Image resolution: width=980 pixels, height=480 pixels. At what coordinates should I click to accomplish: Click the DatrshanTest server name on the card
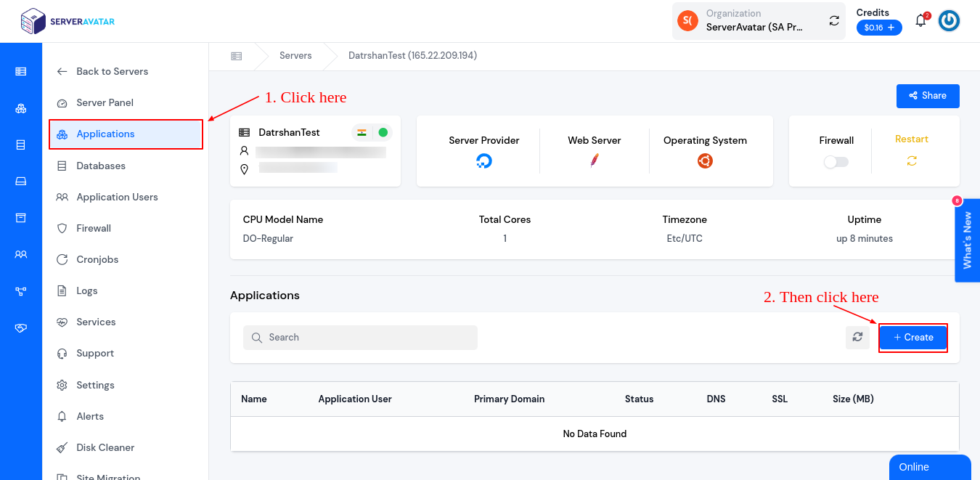[x=289, y=132]
